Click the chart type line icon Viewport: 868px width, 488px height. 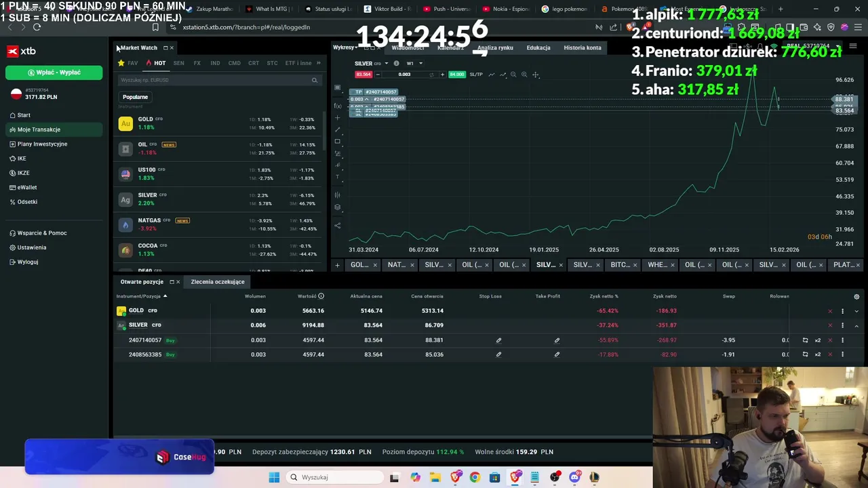[492, 75]
